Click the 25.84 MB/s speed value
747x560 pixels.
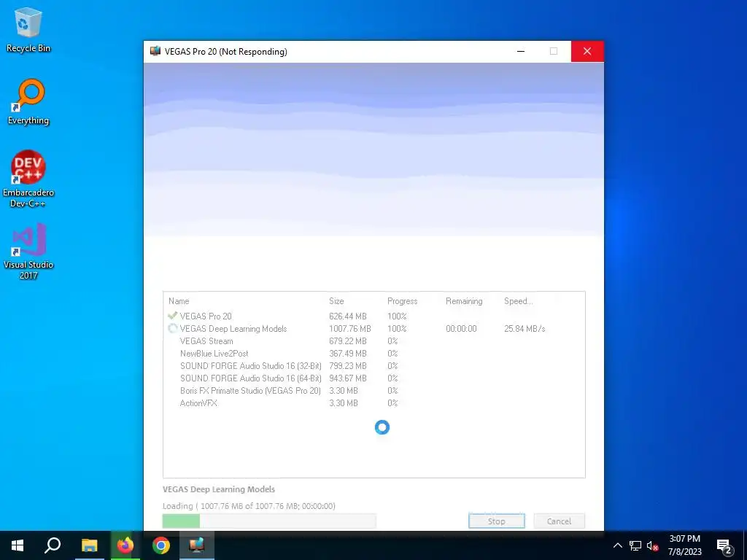525,328
